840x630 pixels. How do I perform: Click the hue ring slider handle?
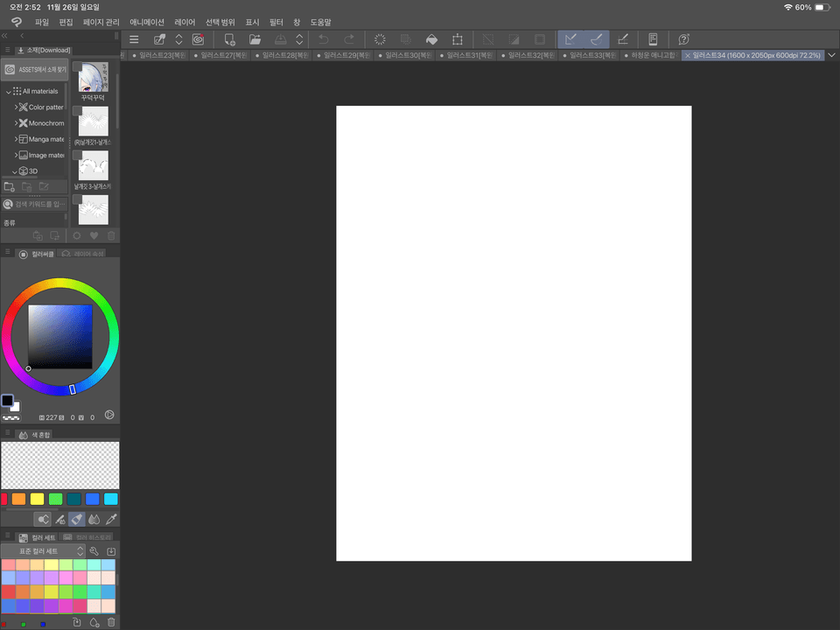coord(73,389)
